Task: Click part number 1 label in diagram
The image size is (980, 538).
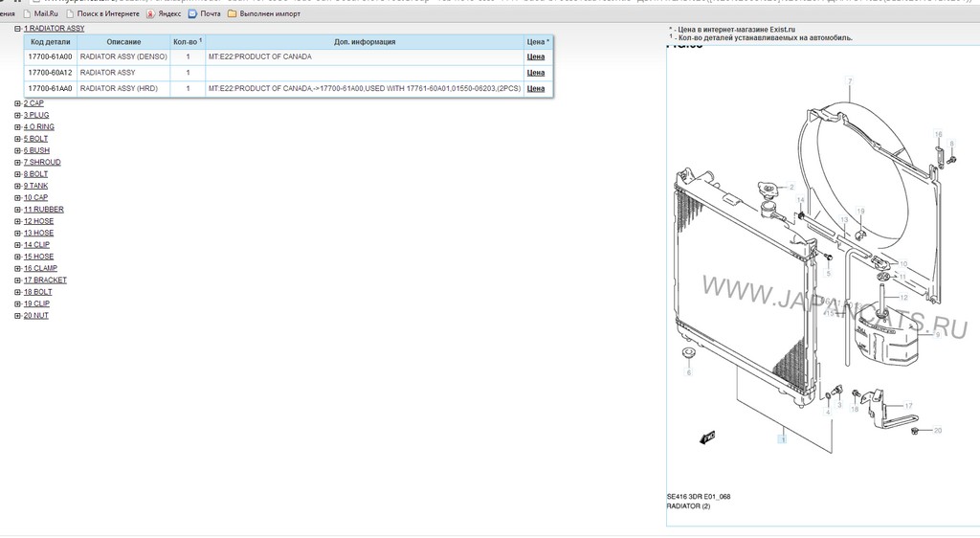Action: point(782,439)
